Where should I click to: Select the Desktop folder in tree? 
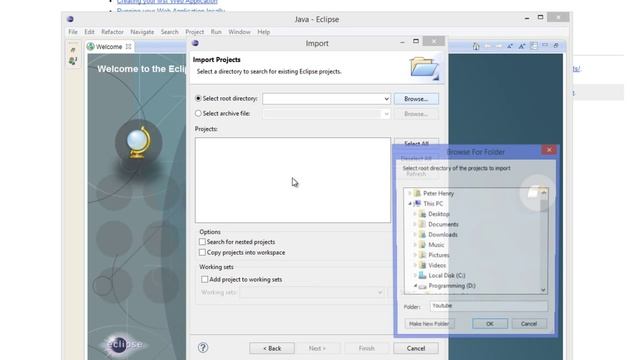[x=439, y=214]
